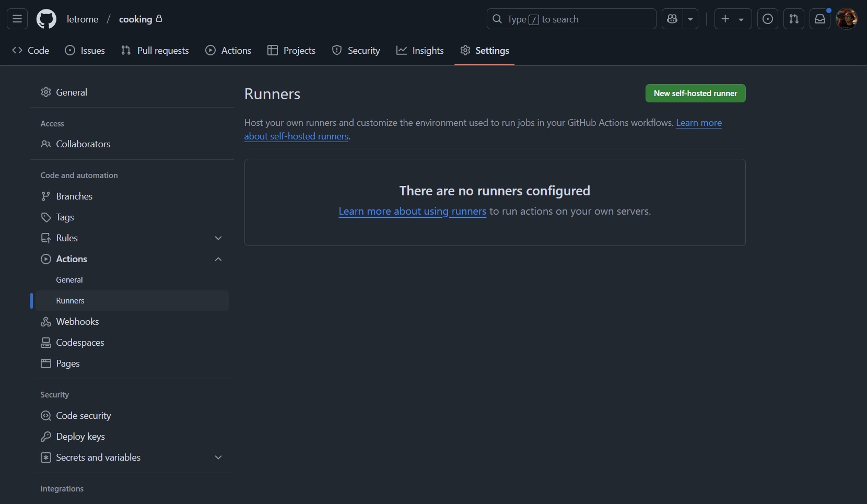The image size is (867, 504).
Task: Switch to the Insights tab
Action: (420, 50)
